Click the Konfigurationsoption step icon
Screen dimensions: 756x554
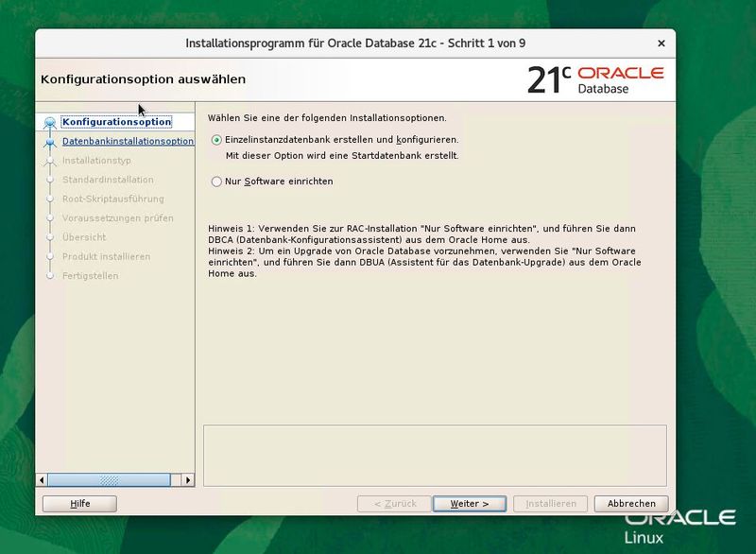pyautogui.click(x=51, y=121)
